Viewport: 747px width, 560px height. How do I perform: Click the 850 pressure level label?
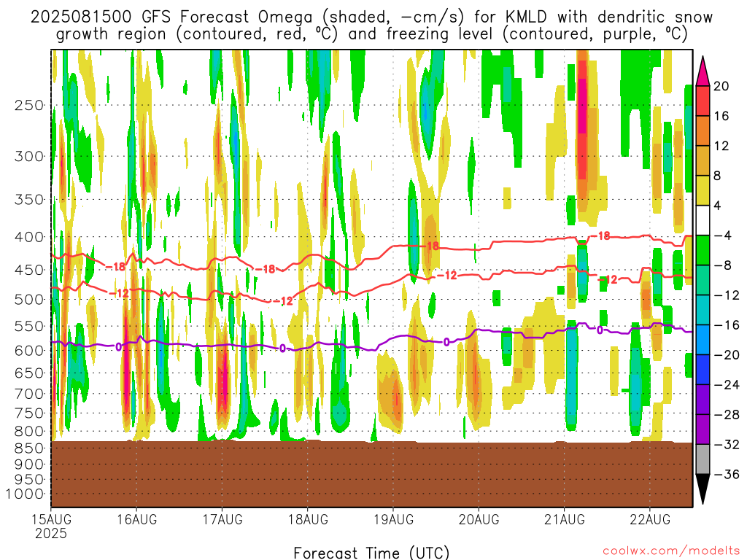[x=29, y=448]
